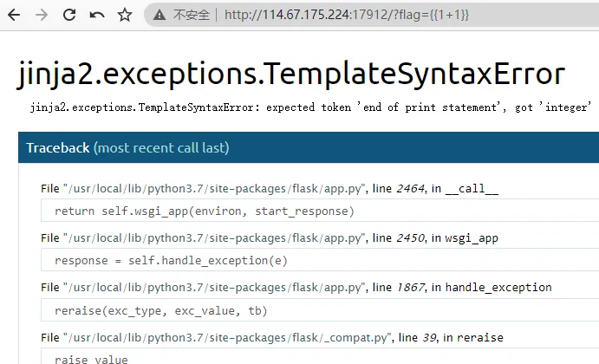Click the "expected token" error message line
599x364 pixels.
pos(312,108)
